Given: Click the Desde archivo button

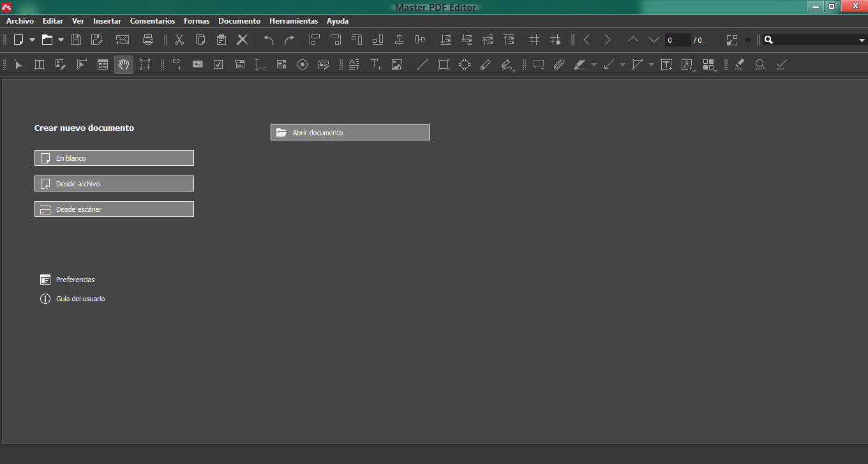Looking at the screenshot, I should (x=114, y=184).
